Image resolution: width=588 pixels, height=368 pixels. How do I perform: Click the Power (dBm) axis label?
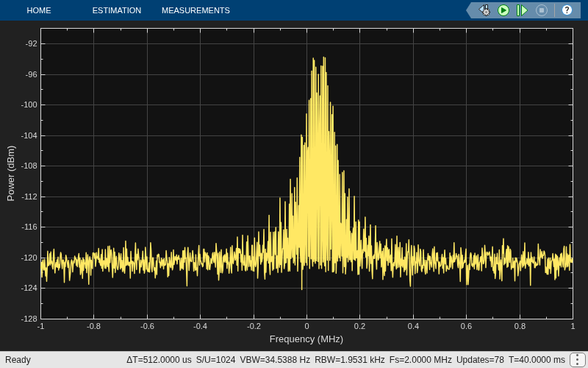(x=11, y=174)
